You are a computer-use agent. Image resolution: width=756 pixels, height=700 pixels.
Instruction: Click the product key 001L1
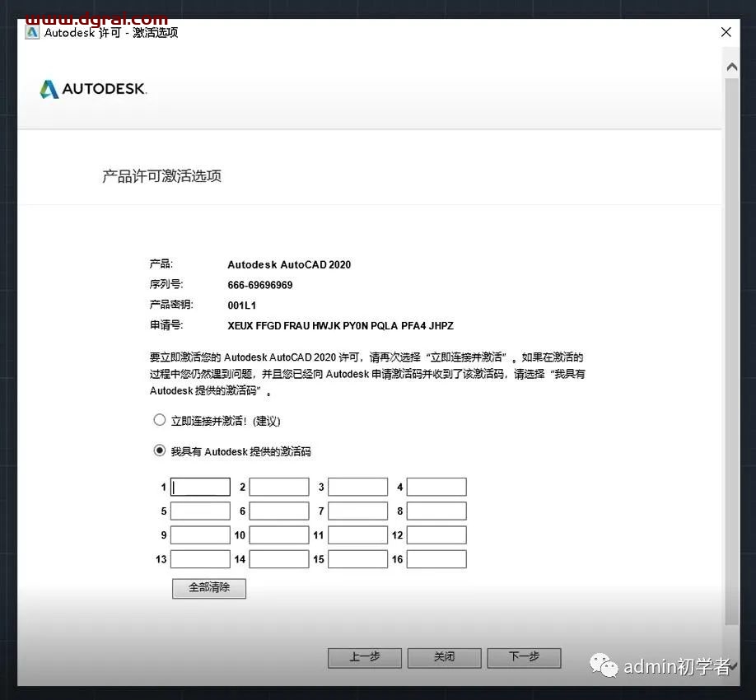241,306
